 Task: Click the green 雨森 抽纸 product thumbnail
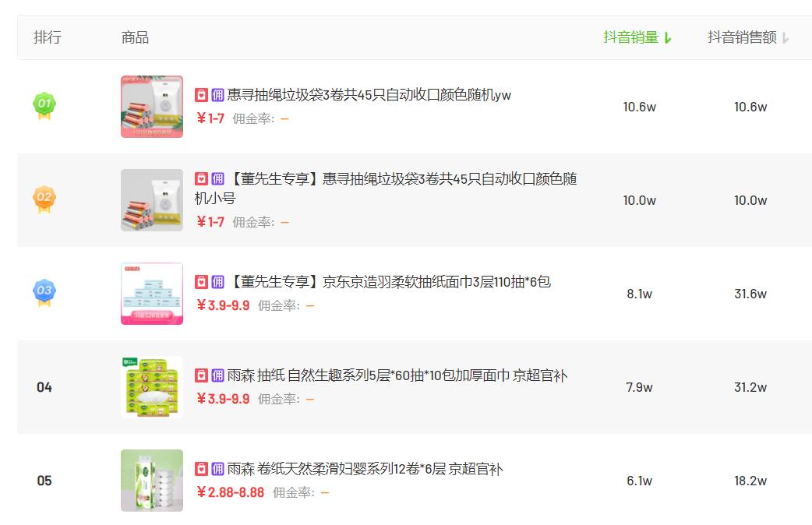152,387
